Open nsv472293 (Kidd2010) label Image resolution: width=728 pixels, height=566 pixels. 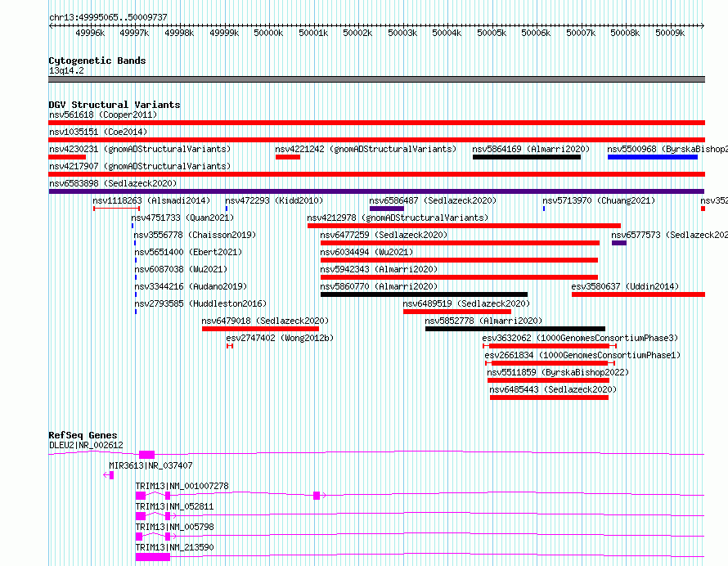click(x=274, y=200)
